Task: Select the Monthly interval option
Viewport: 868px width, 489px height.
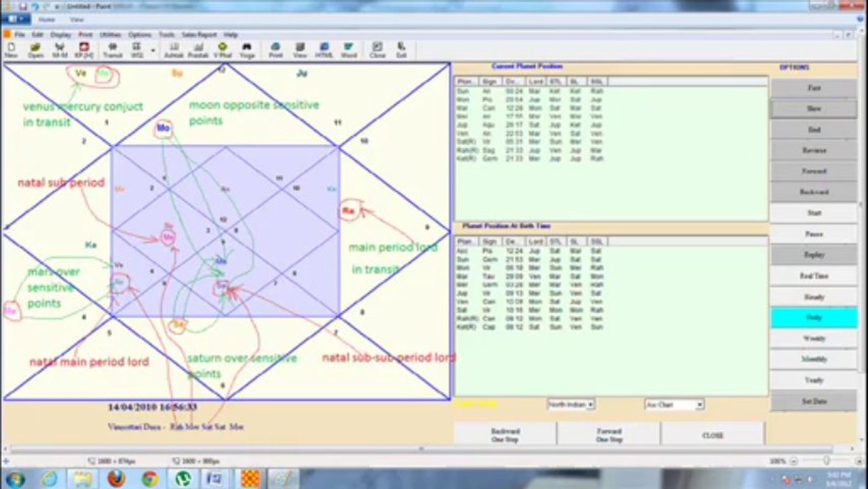Action: (x=814, y=359)
